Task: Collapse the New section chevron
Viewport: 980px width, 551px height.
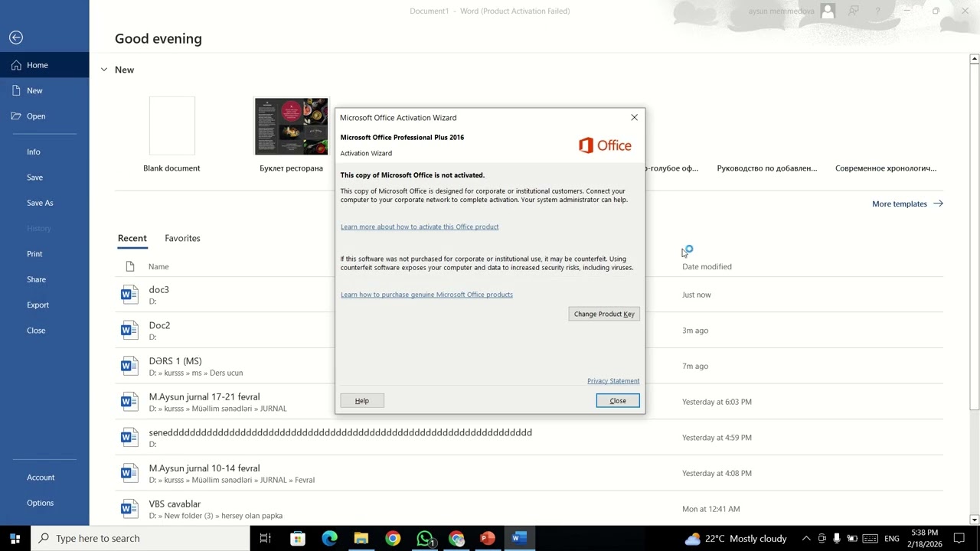Action: 104,70
